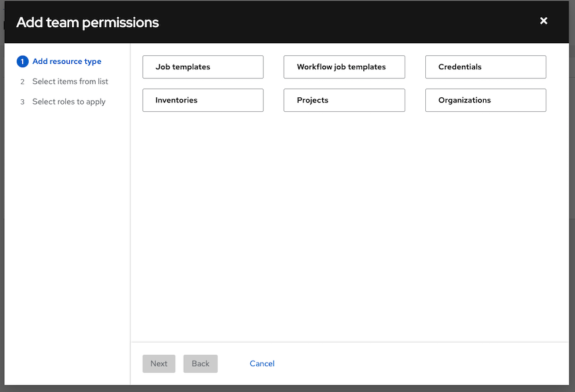The height and width of the screenshot is (392, 575).
Task: Pick the Credentials permission category
Action: 485,67
